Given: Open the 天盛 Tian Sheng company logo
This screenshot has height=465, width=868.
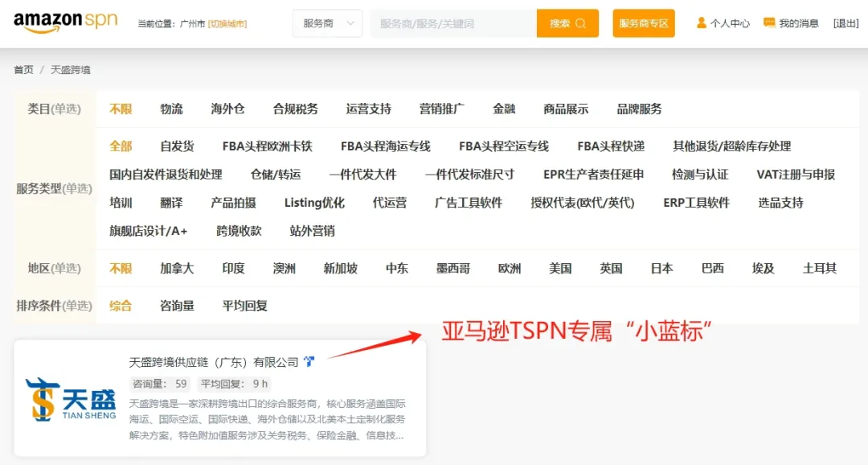Looking at the screenshot, I should [x=71, y=400].
